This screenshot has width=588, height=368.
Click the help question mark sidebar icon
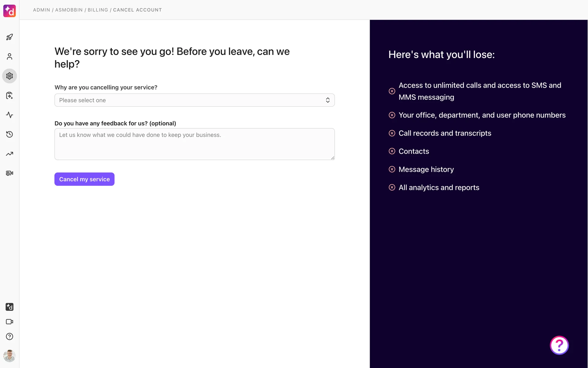[x=9, y=336]
